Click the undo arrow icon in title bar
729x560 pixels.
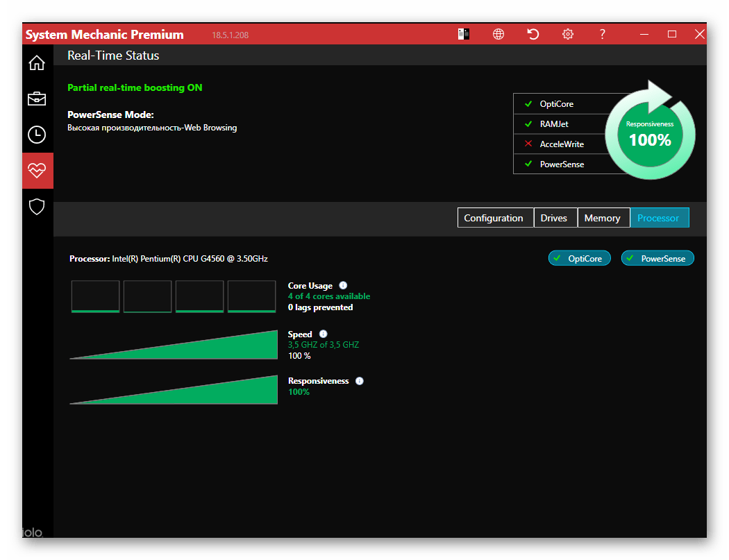pyautogui.click(x=533, y=34)
